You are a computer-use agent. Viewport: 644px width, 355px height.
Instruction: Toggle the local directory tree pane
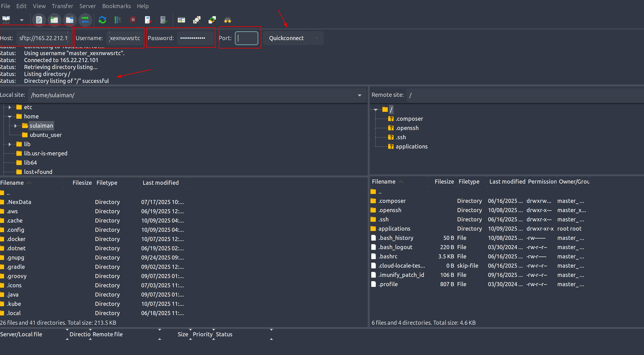(54, 20)
